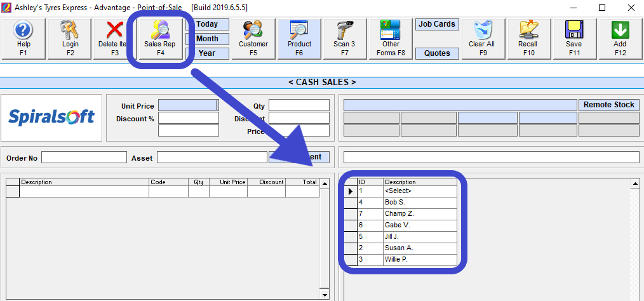Show Year sales
The height and width of the screenshot is (301, 644).
(x=207, y=53)
